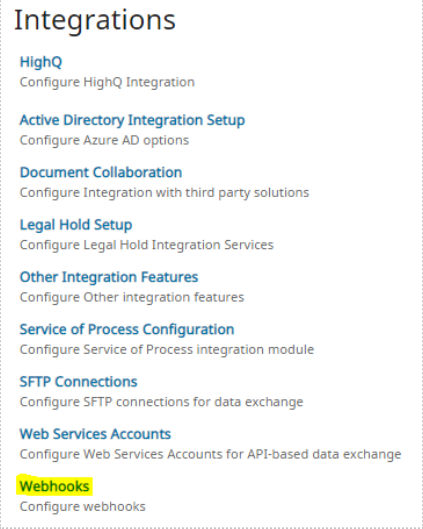Viewport: 423px width, 529px height.
Task: Click 'Configure Azure AD options' description
Action: [104, 140]
